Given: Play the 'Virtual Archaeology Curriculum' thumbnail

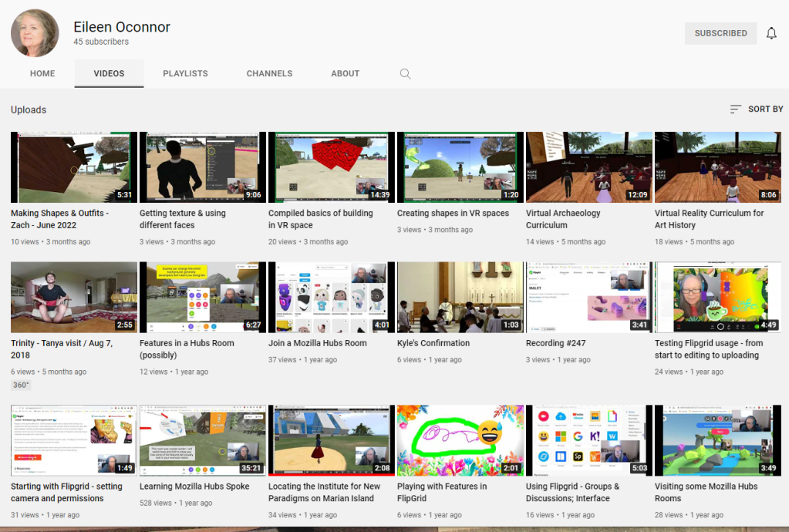Looking at the screenshot, I should (x=588, y=167).
